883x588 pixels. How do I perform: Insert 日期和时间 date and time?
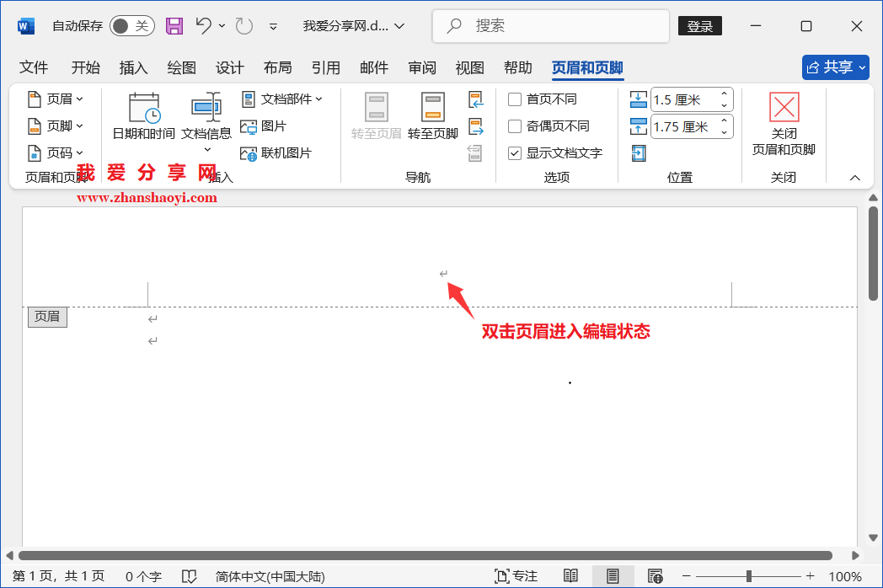tap(144, 116)
